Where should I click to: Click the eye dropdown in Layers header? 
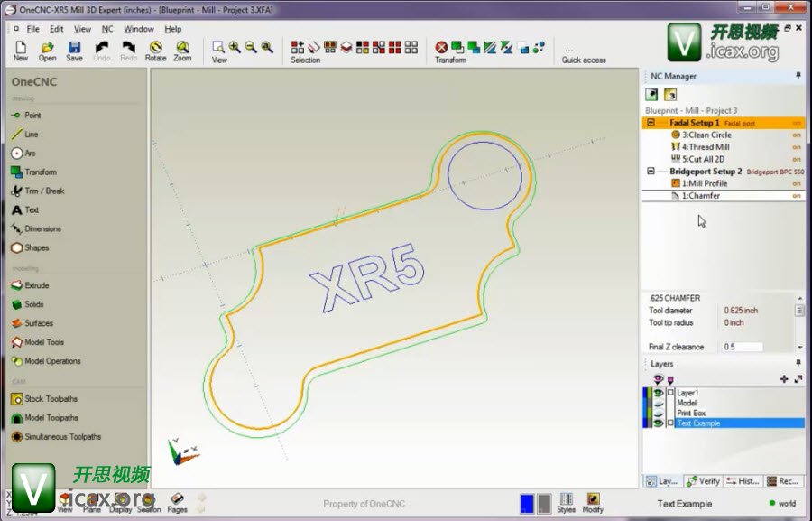coord(659,379)
